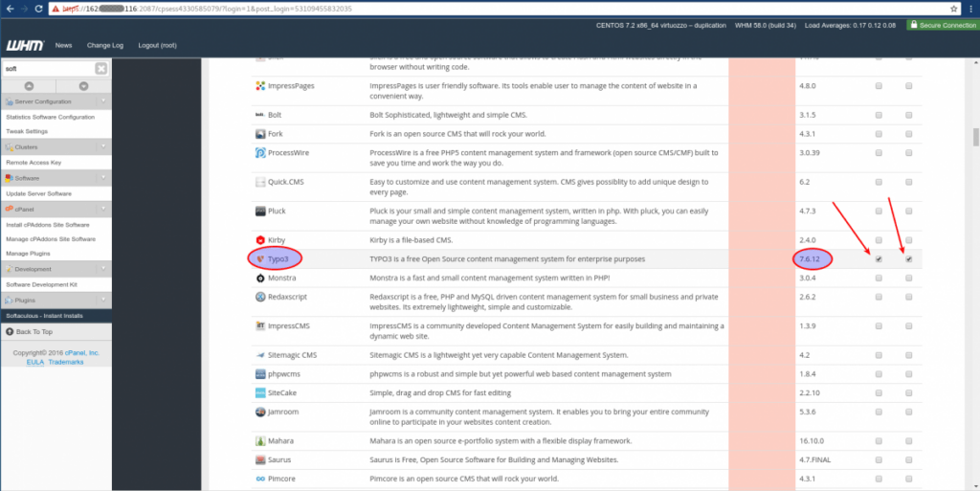Open Update Server Software
The width and height of the screenshot is (980, 491).
tap(38, 193)
